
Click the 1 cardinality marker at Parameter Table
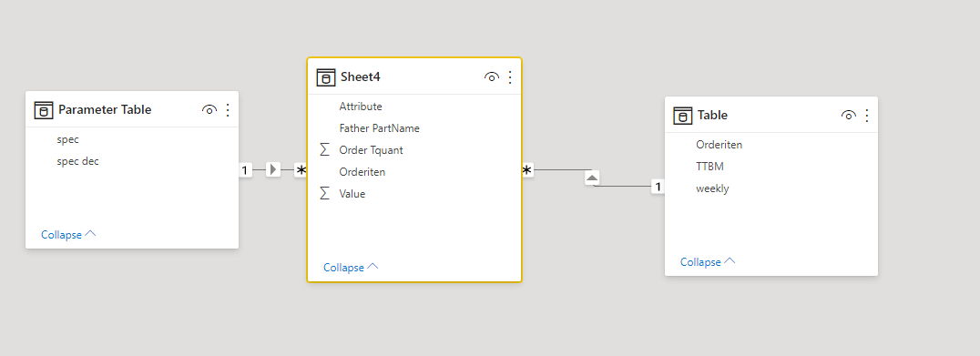245,170
